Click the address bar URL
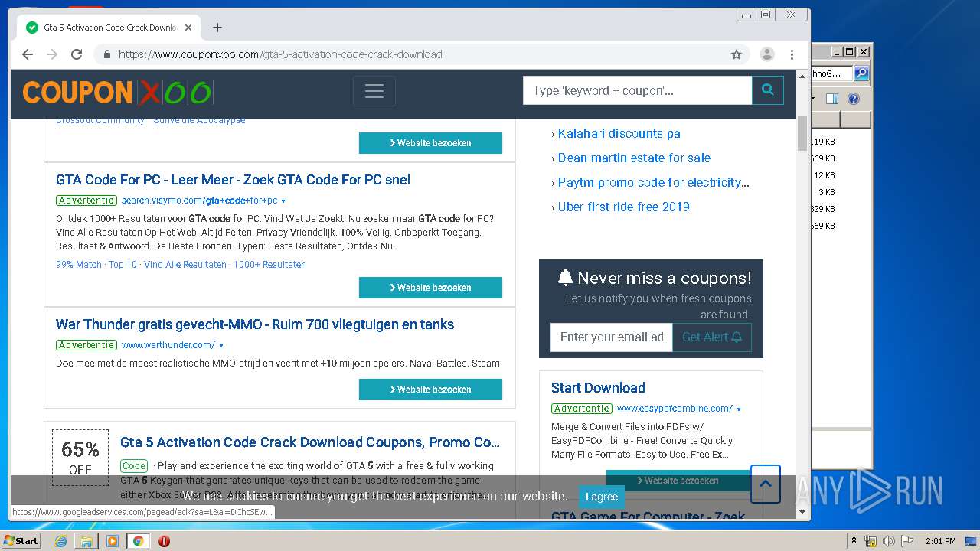Viewport: 980px width, 551px height. 280,54
